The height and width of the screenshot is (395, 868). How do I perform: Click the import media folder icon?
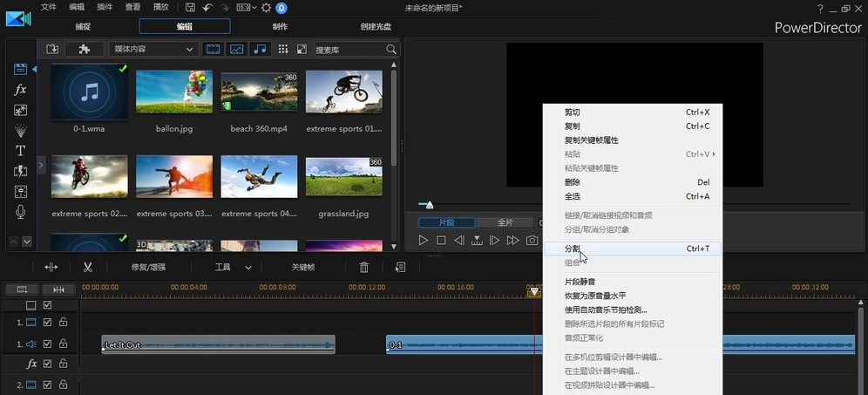(52, 50)
